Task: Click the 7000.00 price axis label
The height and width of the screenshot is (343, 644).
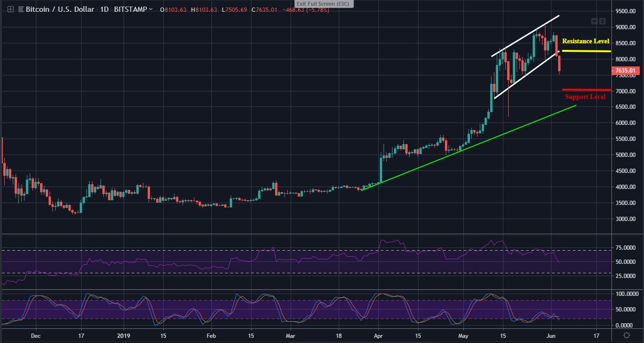Action: tap(627, 91)
